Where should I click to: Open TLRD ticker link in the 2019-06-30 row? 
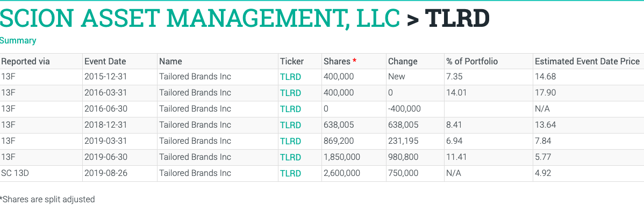[x=290, y=157]
